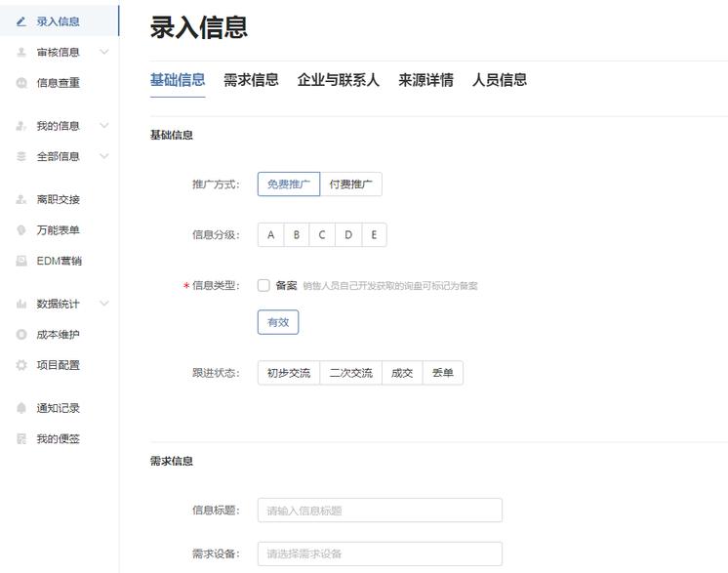Screen dimensions: 728x573
Task: Select the 有效 information type
Action: coord(278,322)
